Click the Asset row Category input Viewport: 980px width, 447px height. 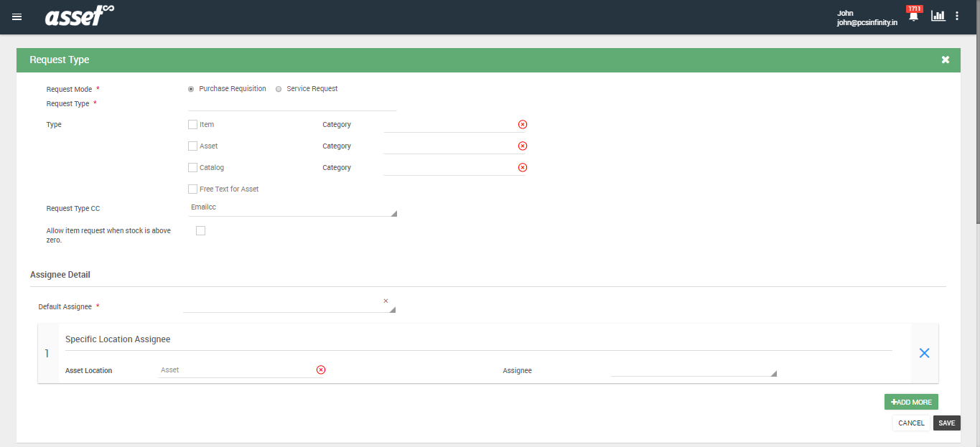tap(450, 146)
